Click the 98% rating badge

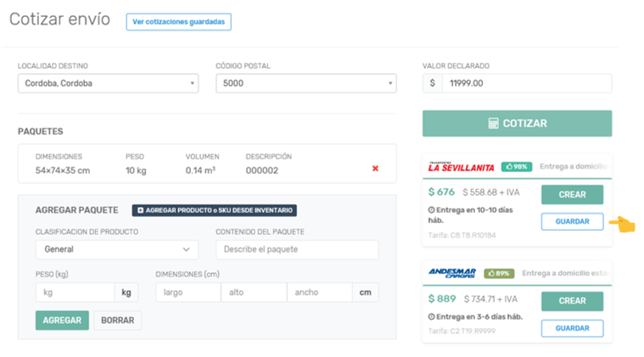click(516, 166)
